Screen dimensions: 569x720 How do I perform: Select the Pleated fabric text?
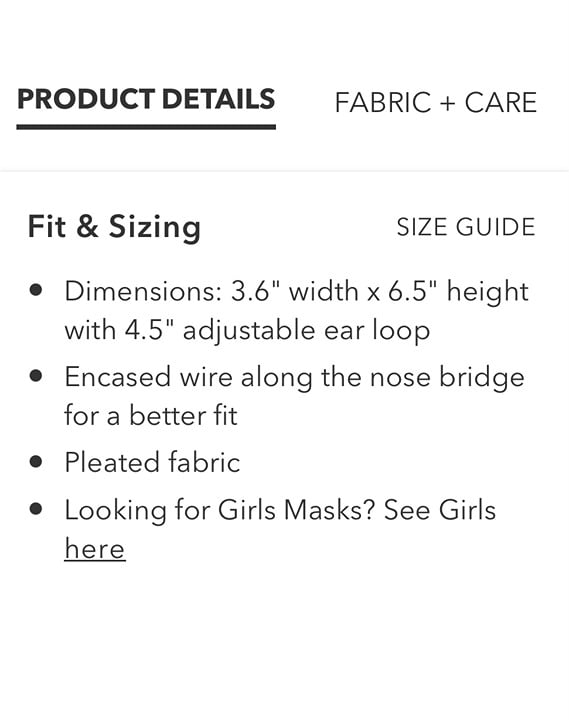[152, 462]
